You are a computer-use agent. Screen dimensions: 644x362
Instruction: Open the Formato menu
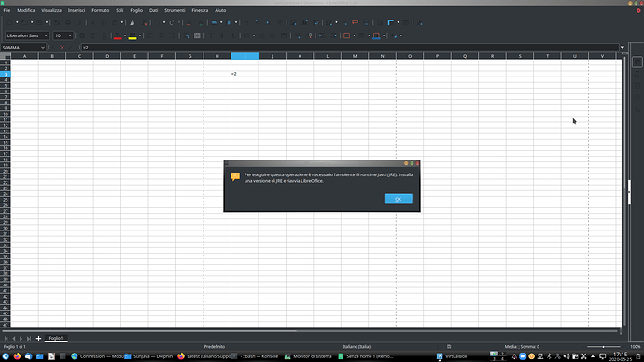(x=101, y=10)
